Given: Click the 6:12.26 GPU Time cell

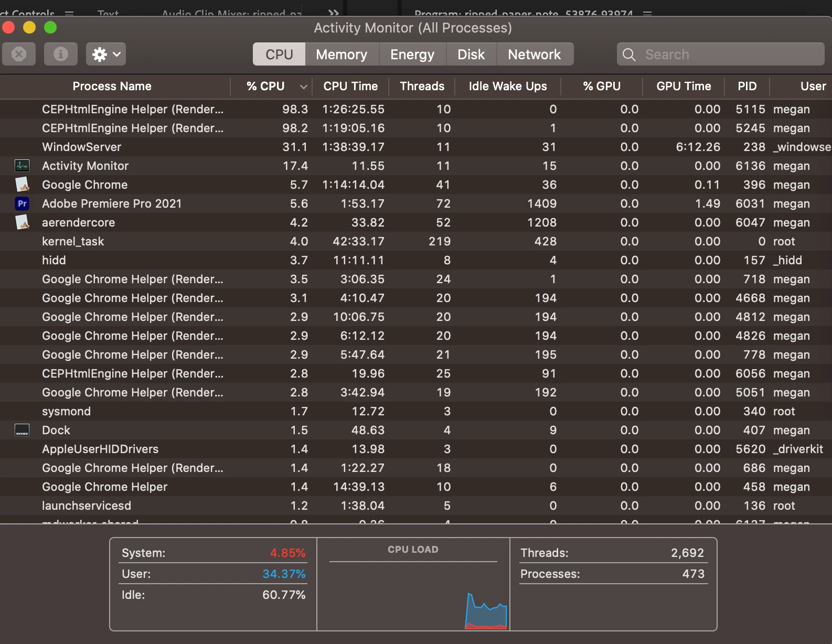Looking at the screenshot, I should [x=698, y=147].
